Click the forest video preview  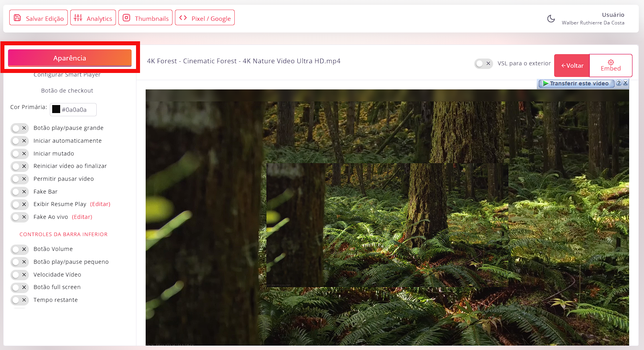coord(387,217)
